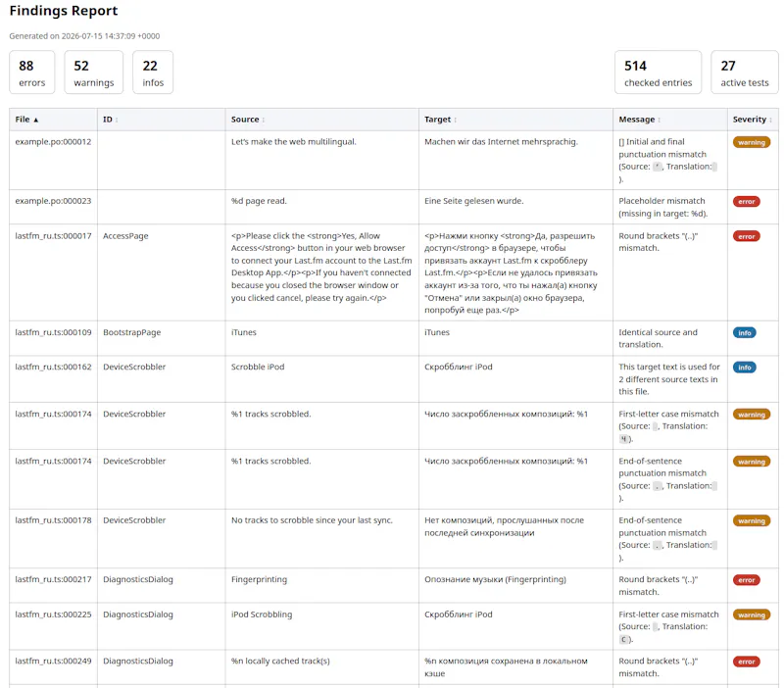This screenshot has width=784, height=688.
Task: Sort table by the ID column header
Action: (161, 120)
